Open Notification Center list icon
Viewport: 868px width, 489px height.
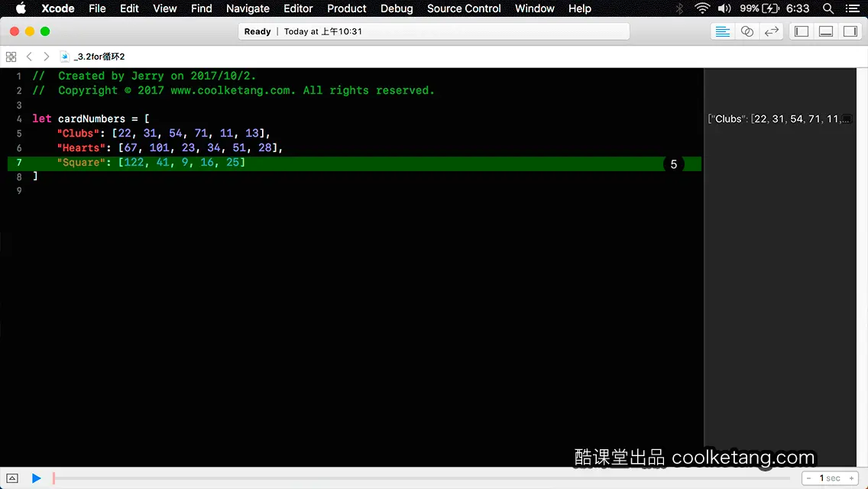point(853,8)
